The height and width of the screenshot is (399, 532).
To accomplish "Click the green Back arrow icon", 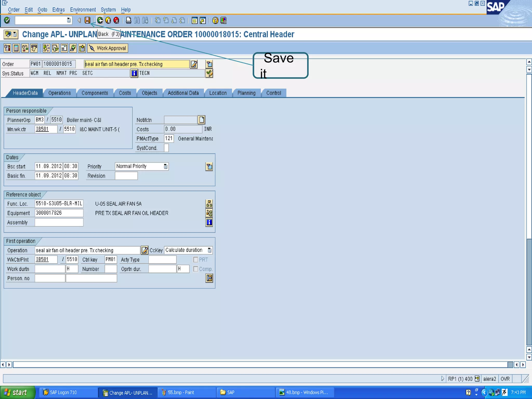I will point(100,20).
